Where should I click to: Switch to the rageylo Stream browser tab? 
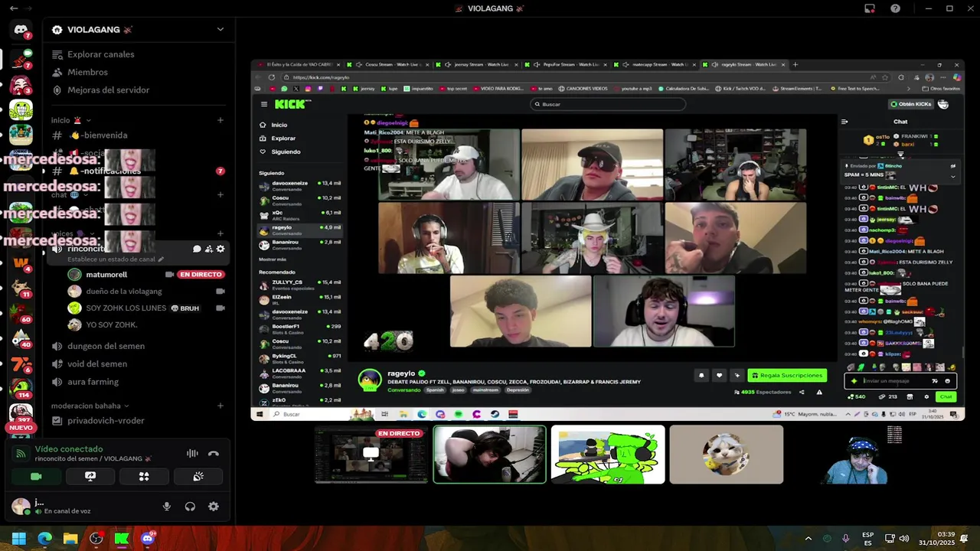tap(743, 64)
